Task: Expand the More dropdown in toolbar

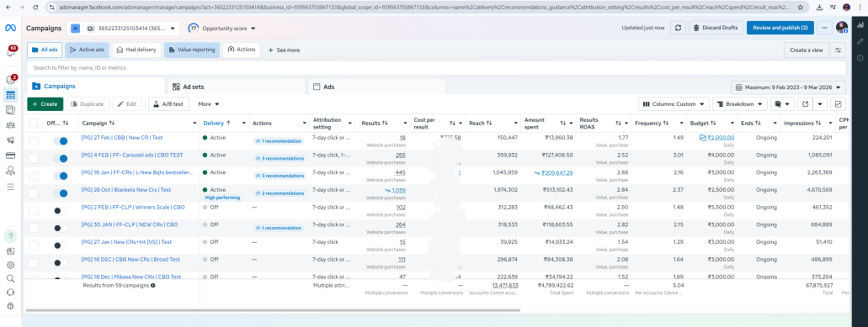Action: pyautogui.click(x=209, y=104)
